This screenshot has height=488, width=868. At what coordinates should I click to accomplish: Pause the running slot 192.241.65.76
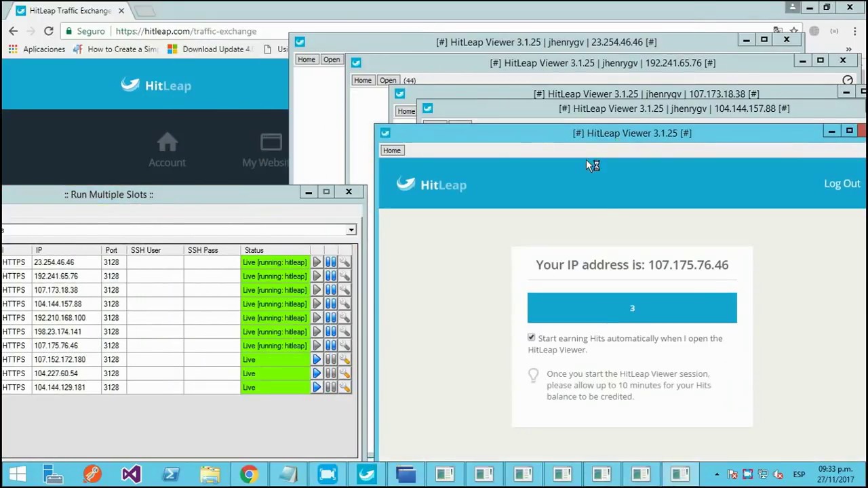(330, 277)
